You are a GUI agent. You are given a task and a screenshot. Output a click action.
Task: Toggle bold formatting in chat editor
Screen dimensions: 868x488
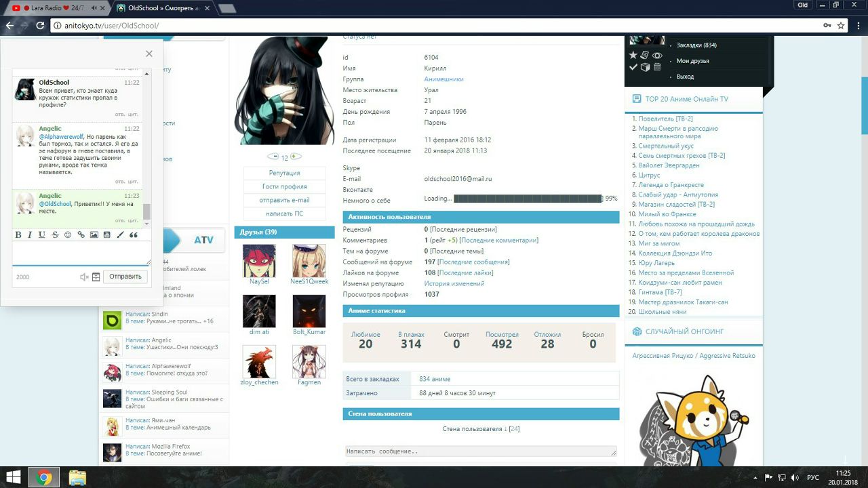(x=18, y=235)
